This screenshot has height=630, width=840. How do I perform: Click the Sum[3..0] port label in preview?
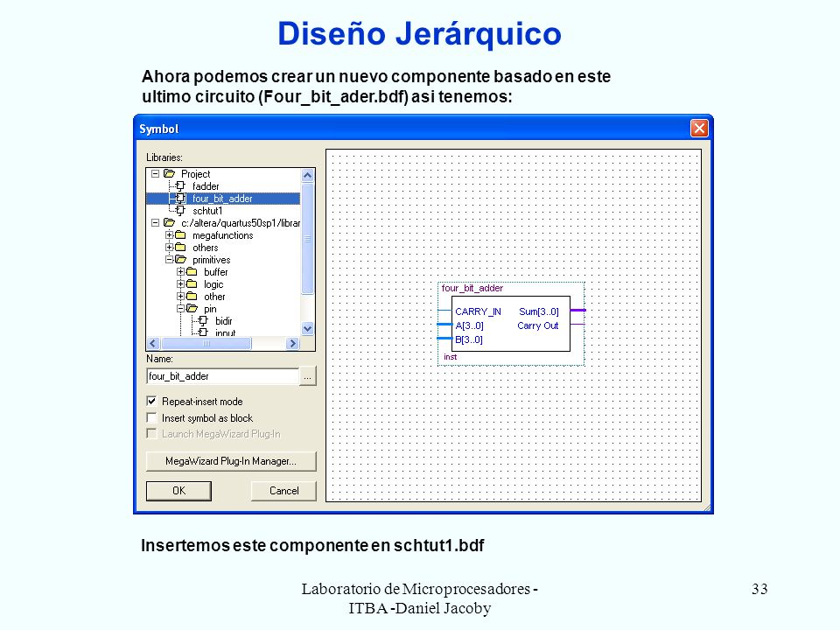tap(539, 311)
